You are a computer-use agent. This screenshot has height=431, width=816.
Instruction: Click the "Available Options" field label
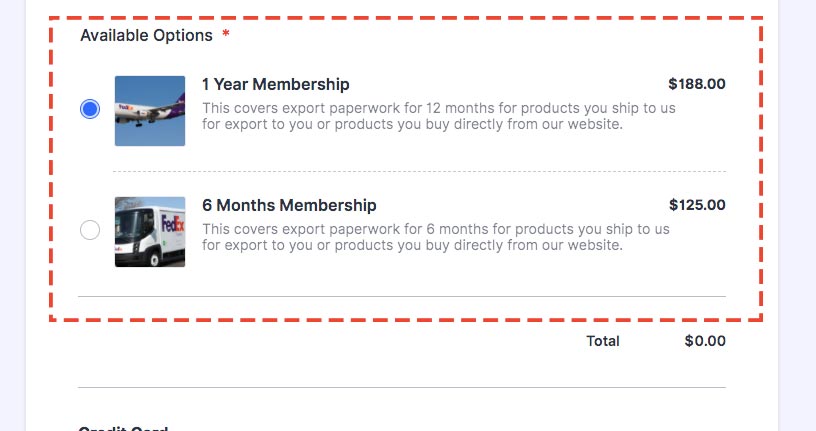pos(146,35)
